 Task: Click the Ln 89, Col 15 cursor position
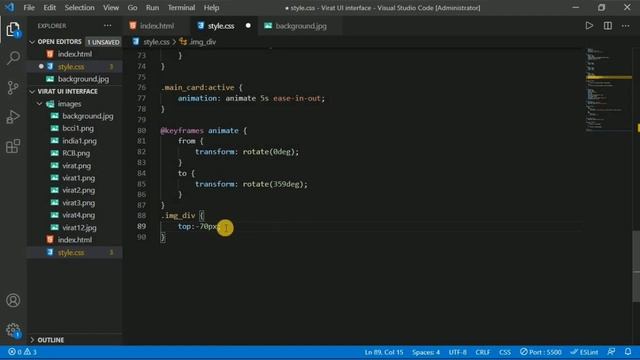click(384, 352)
